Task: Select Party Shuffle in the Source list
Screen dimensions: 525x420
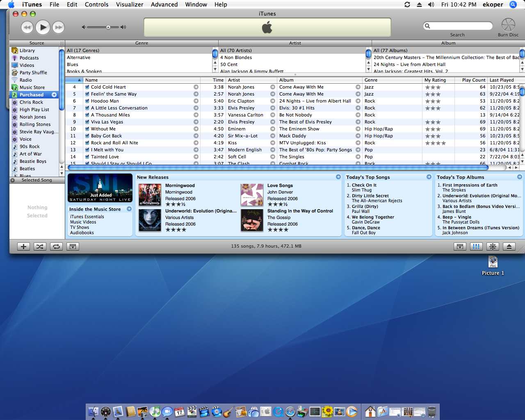Action: (33, 73)
